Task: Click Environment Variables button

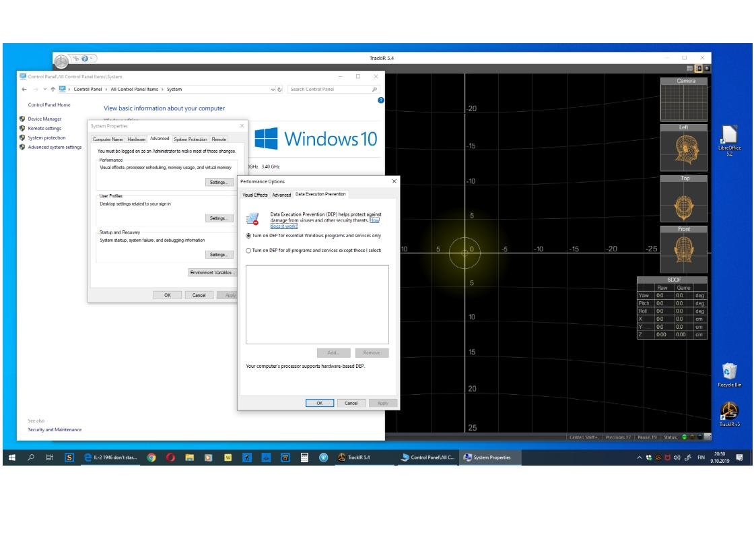Action: 212,273
